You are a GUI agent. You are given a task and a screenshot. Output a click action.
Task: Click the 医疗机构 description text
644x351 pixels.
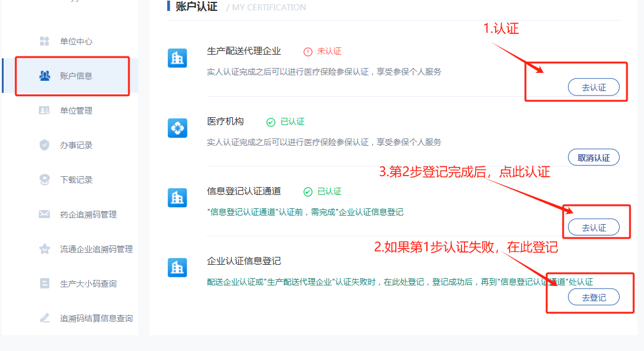pyautogui.click(x=324, y=142)
